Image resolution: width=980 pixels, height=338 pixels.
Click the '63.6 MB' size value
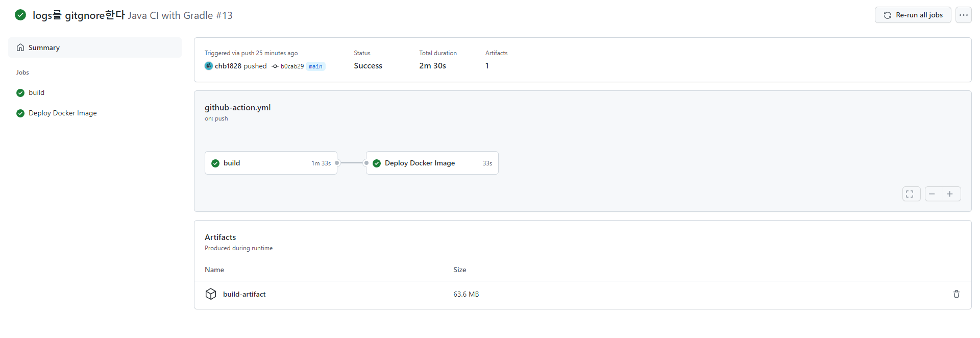point(466,294)
